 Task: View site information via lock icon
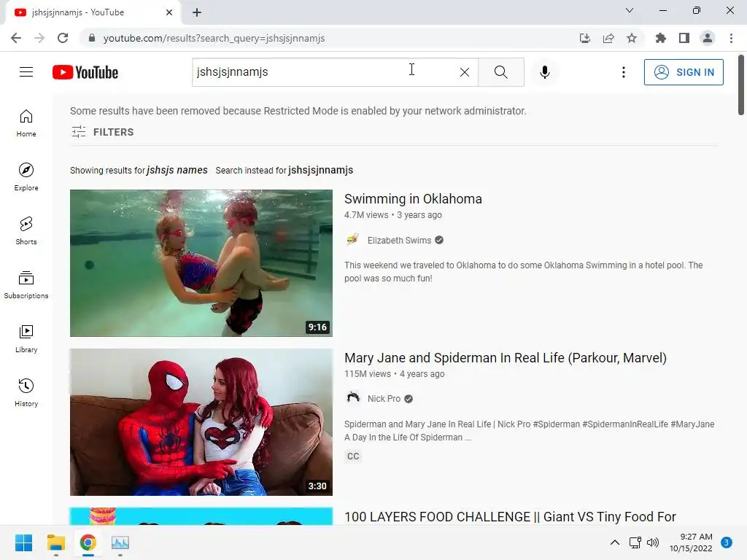pos(92,38)
